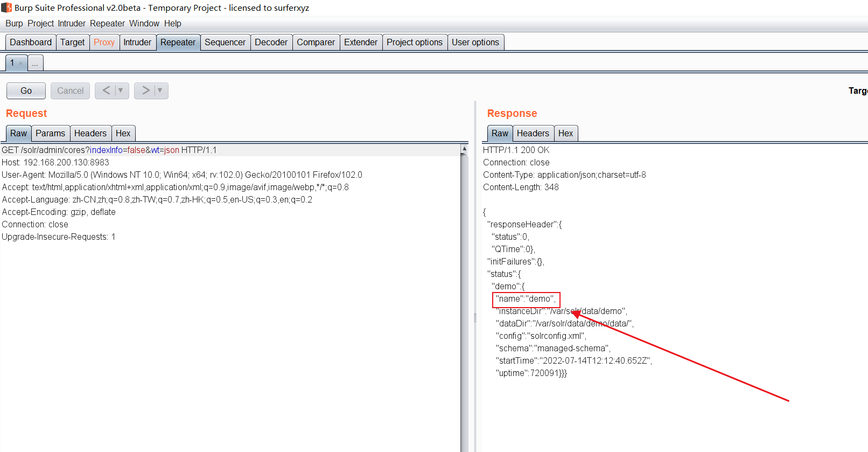This screenshot has width=868, height=452.
Task: Select the Request Headers tab
Action: (x=90, y=133)
